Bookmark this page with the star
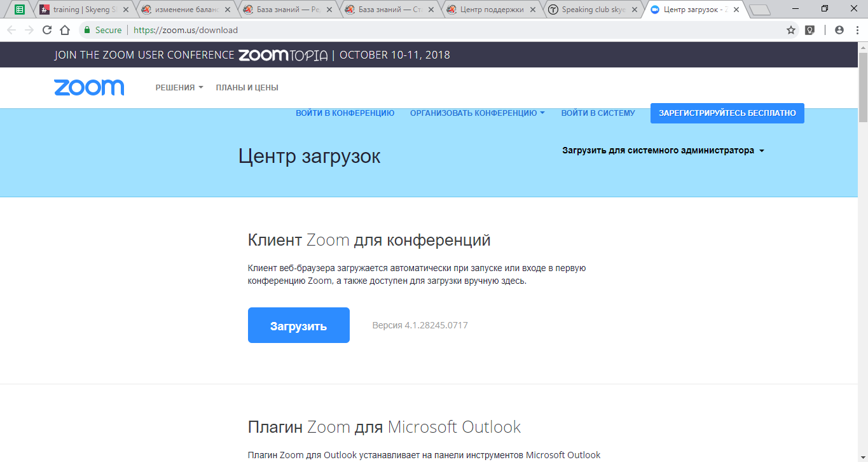 coord(791,30)
